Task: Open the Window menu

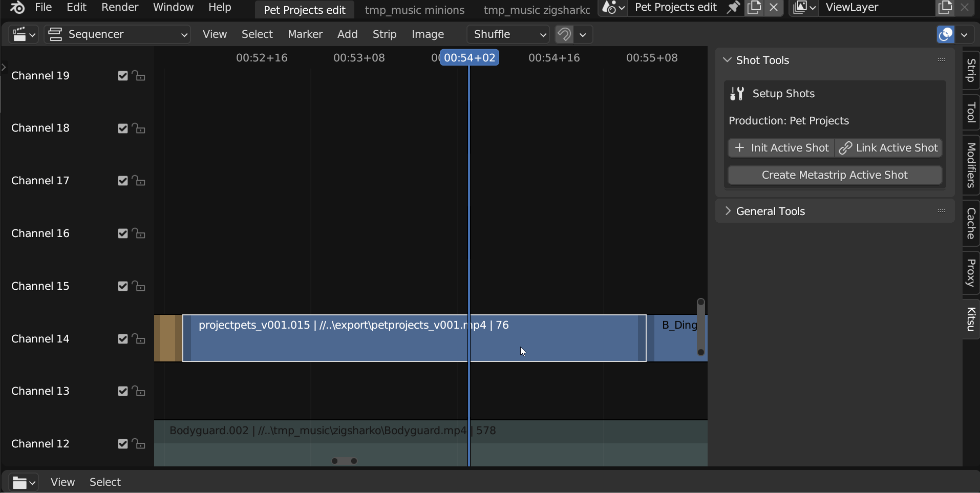Action: 173,7
